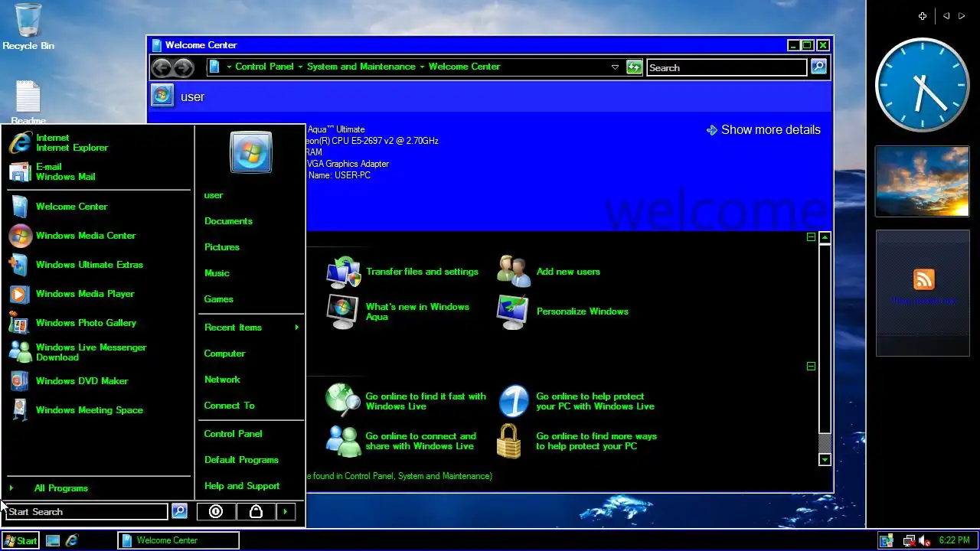Screen dimensions: 980x551
Task: Click the scrollbar up arrow in Welcome Center
Action: point(825,238)
